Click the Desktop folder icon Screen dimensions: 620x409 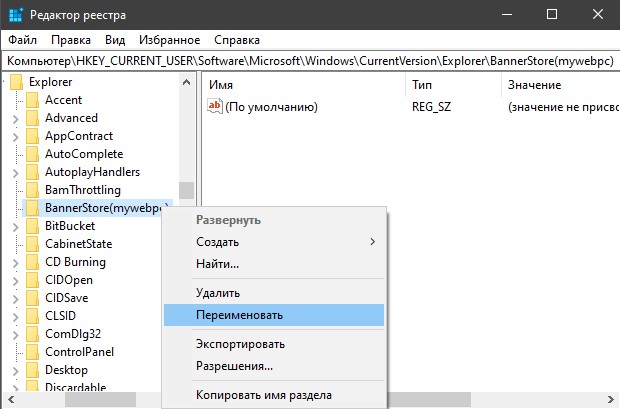(x=32, y=370)
